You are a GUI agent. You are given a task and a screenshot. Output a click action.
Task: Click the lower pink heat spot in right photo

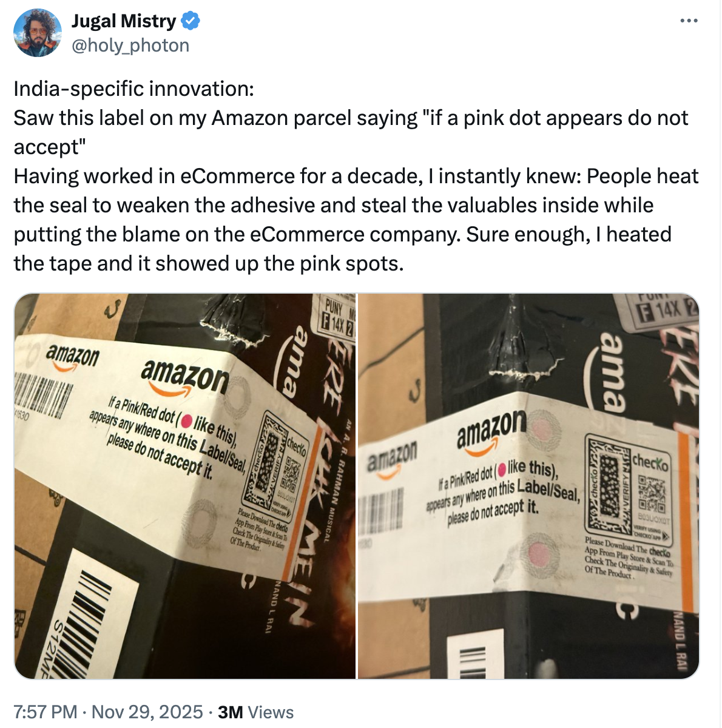tap(539, 553)
